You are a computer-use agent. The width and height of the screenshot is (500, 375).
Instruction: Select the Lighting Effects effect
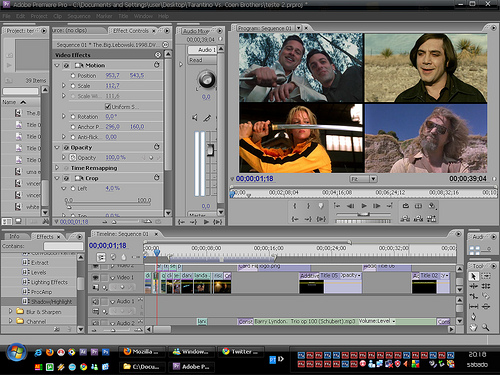[49, 282]
